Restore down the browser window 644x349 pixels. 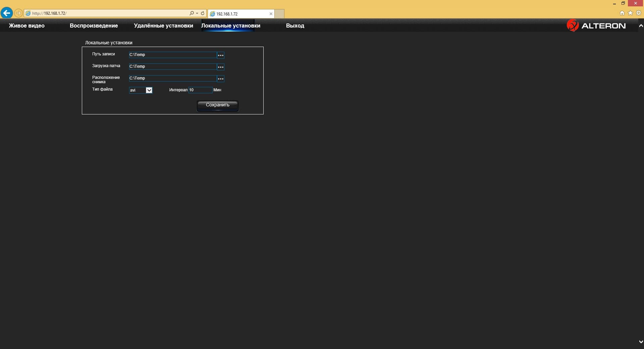623,3
